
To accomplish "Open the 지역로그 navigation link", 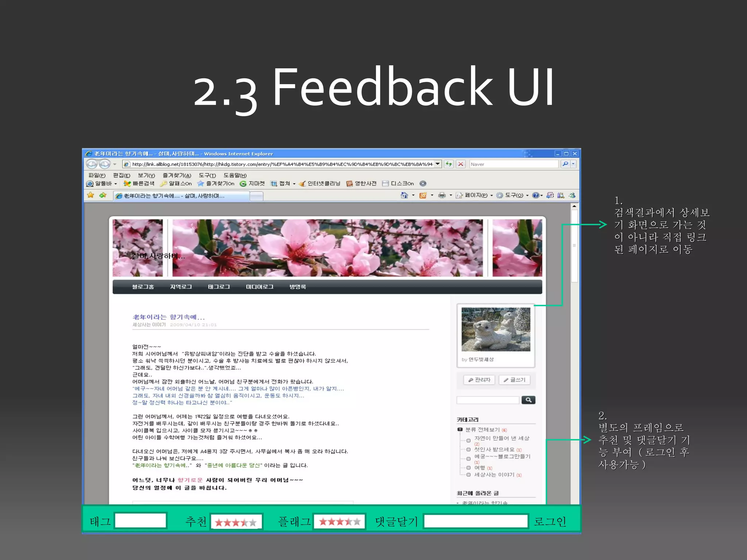I will 181,287.
